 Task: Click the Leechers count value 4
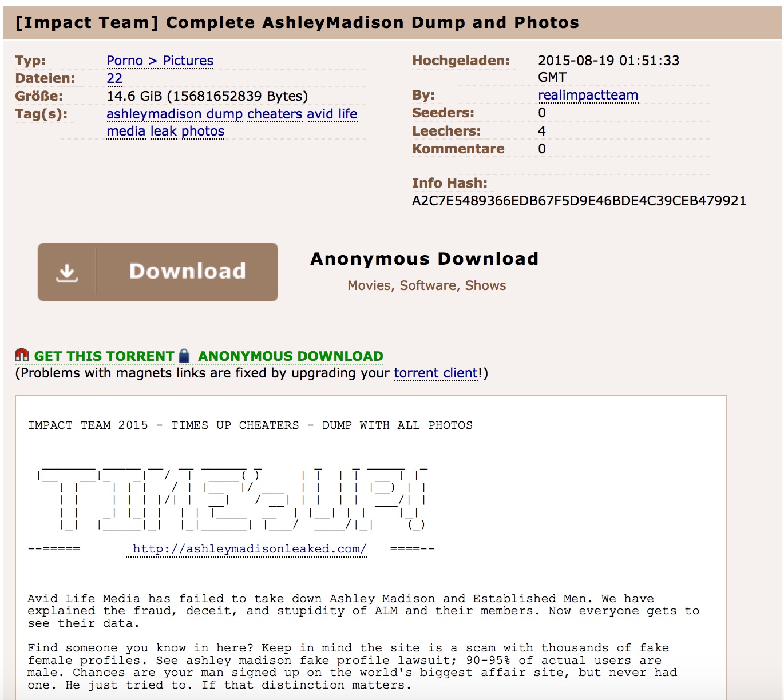click(542, 131)
